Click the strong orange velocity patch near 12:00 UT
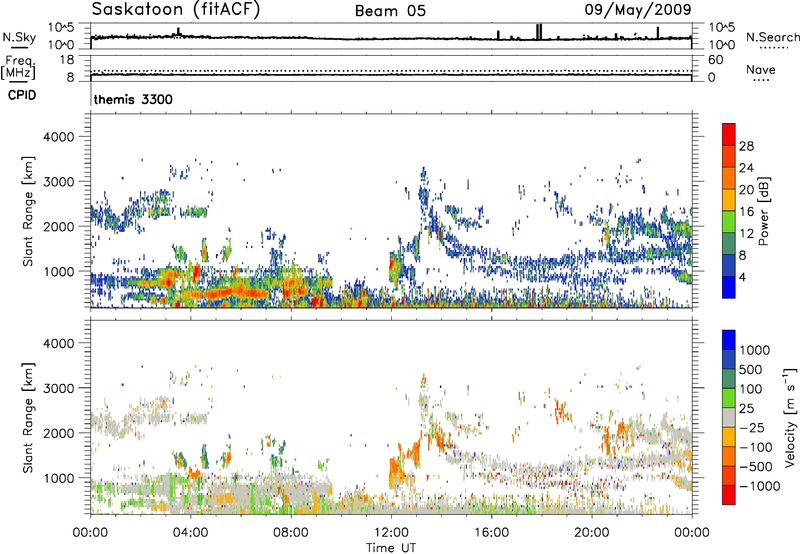The width and height of the screenshot is (800, 554). coord(394,472)
